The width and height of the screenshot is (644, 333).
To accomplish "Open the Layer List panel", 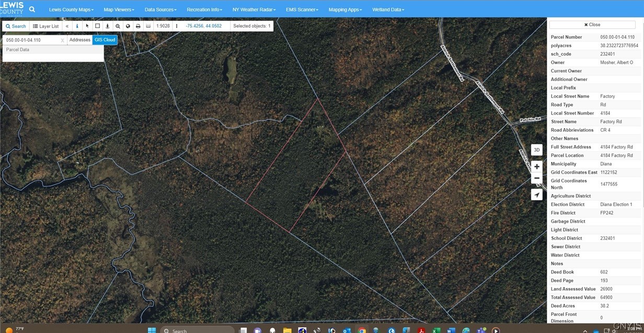I will point(46,26).
